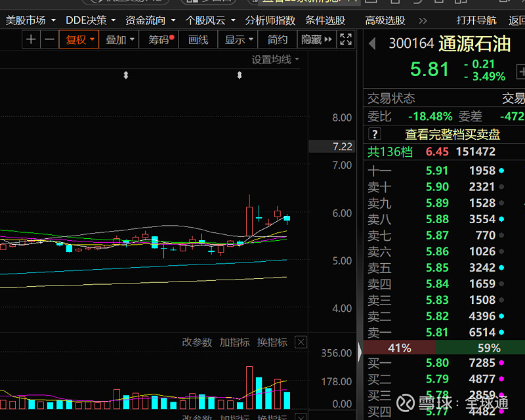Click 委比 value -18.48%
Screen dimensions: 525x420
430,117
